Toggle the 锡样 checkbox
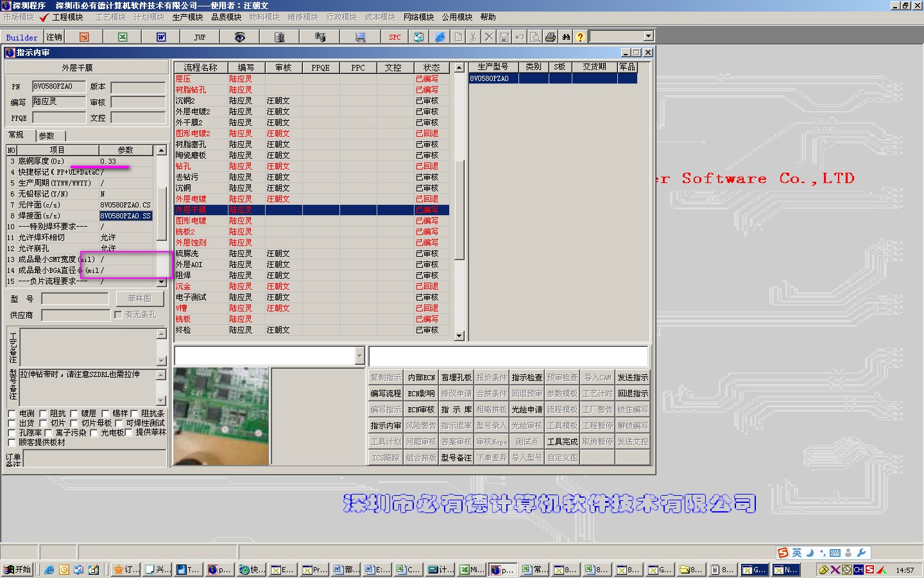Image resolution: width=924 pixels, height=578 pixels. point(105,414)
